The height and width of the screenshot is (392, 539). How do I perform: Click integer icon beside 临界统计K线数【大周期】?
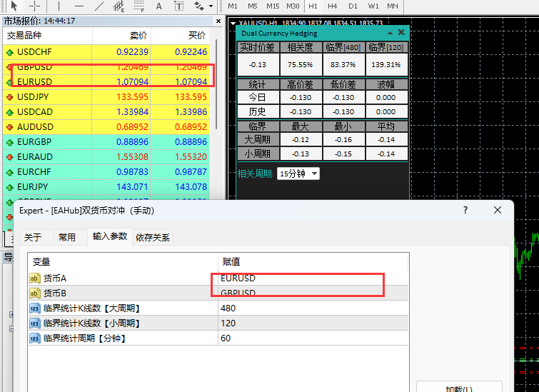pos(35,308)
